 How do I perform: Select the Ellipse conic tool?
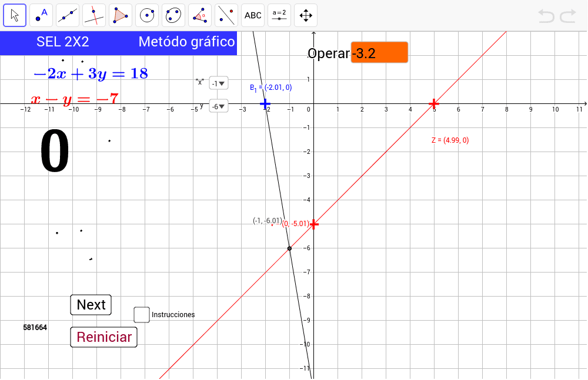(173, 15)
